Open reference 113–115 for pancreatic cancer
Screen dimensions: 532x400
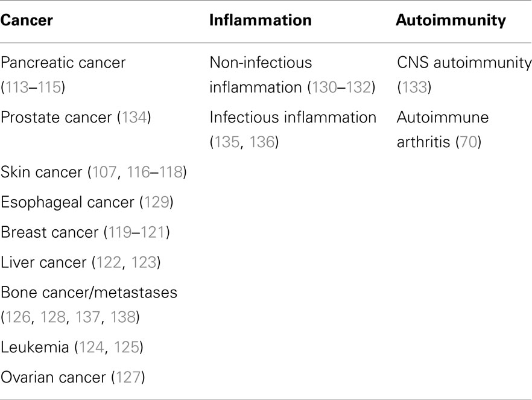tap(33, 87)
